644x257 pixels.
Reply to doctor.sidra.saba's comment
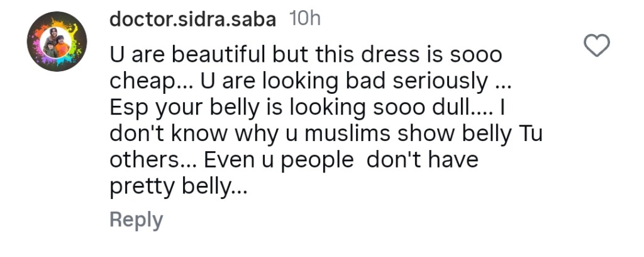[136, 220]
